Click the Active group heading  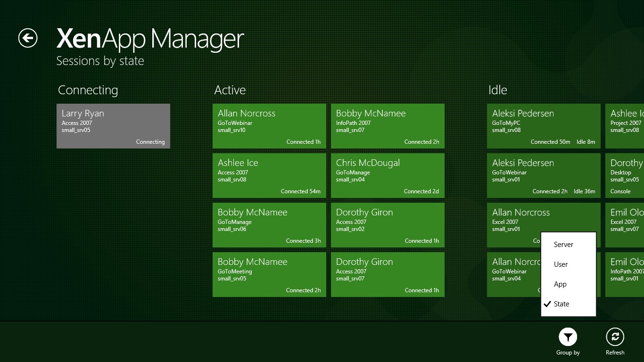231,90
